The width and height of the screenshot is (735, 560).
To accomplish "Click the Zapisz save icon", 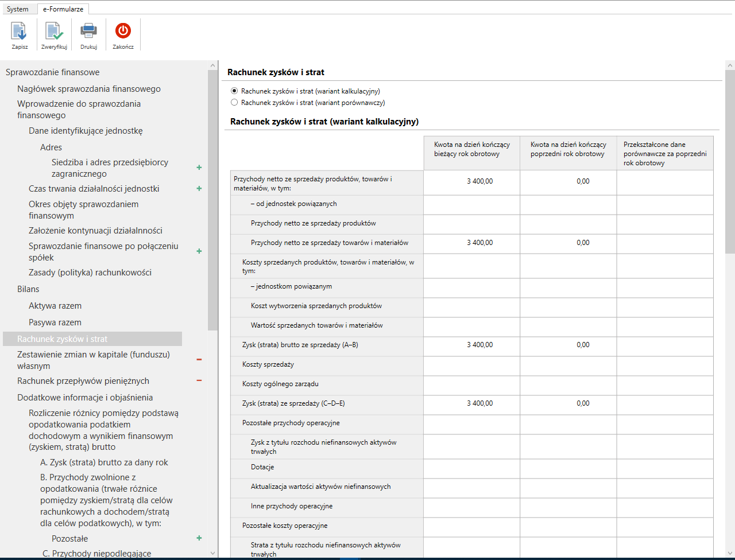I will (20, 31).
